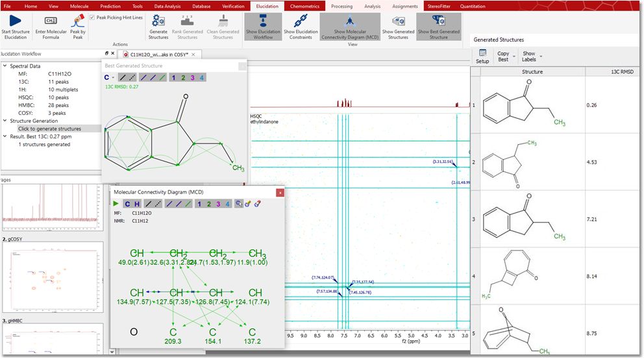This screenshot has width=644, height=359.
Task: Collapse Structure Generation tree section
Action: click(x=5, y=121)
